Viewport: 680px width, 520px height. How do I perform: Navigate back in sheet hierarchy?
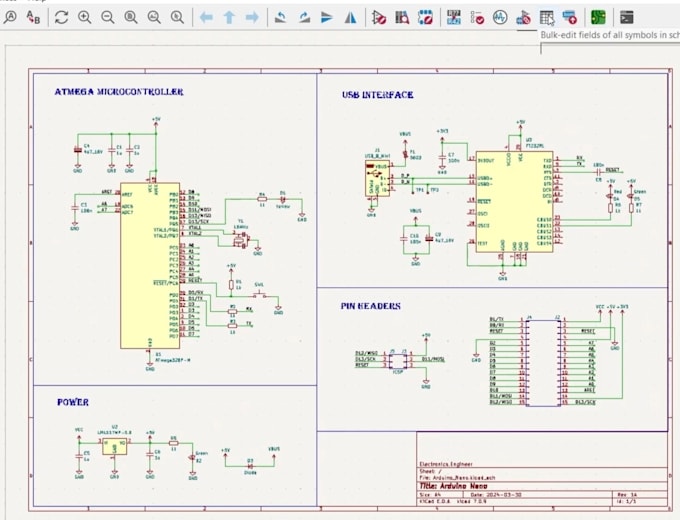click(x=206, y=17)
